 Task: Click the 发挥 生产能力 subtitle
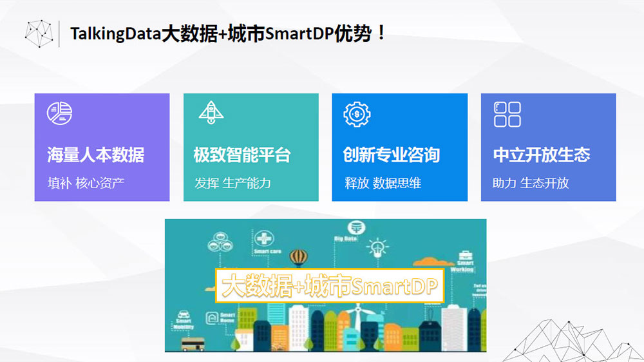[233, 183]
